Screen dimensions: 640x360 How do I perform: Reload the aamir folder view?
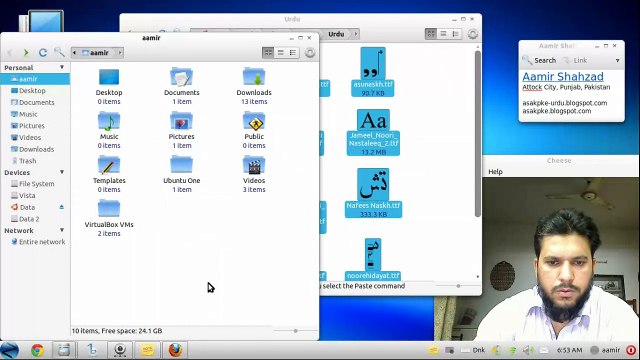[42, 53]
